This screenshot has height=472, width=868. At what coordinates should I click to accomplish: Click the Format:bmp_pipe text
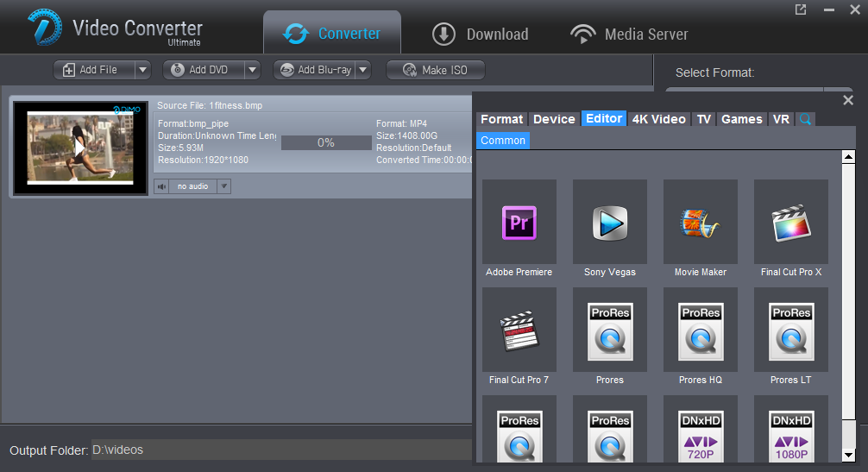pyautogui.click(x=193, y=123)
